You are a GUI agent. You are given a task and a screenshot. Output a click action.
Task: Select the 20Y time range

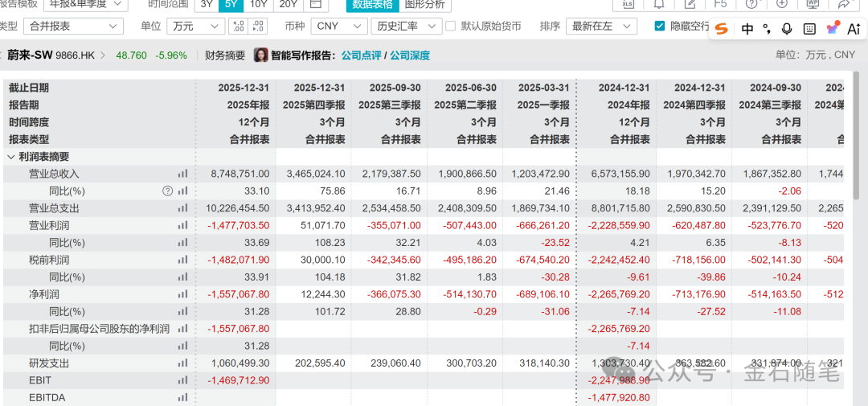(288, 4)
